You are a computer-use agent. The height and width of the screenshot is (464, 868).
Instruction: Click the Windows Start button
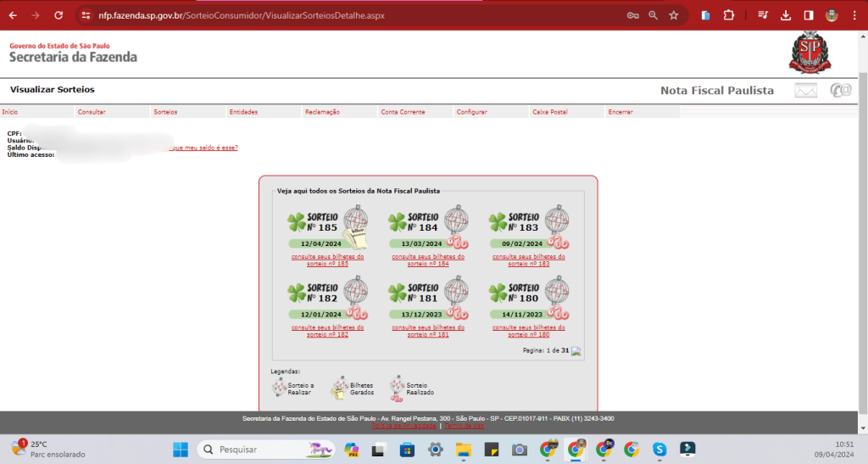click(x=181, y=449)
